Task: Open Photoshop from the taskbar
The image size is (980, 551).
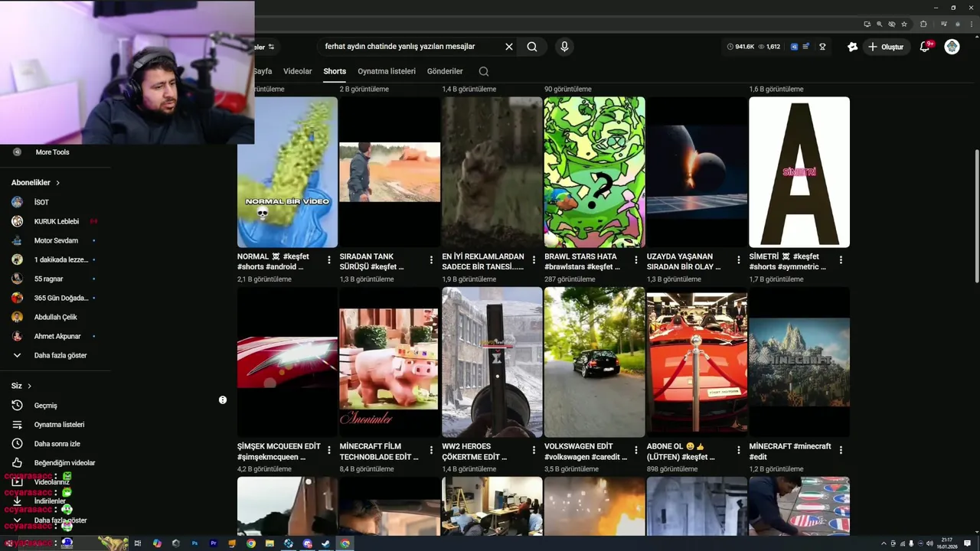Action: [194, 543]
